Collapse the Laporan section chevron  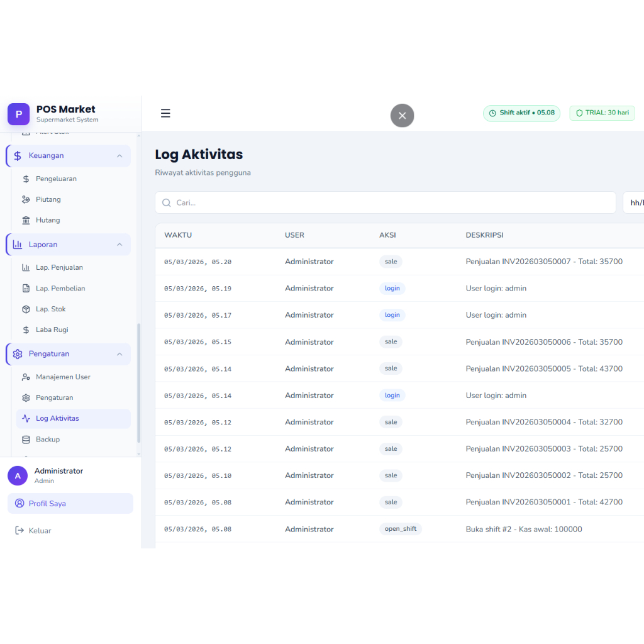(x=119, y=245)
